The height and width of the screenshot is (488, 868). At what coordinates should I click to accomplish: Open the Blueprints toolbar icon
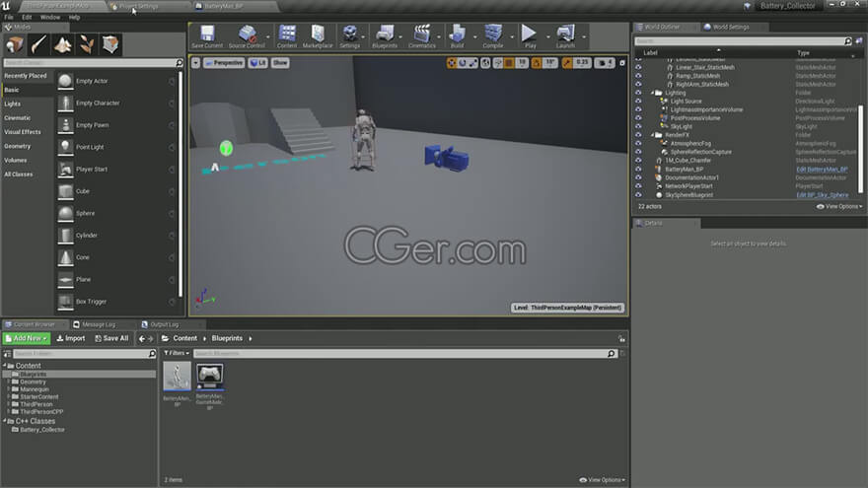pyautogui.click(x=385, y=34)
